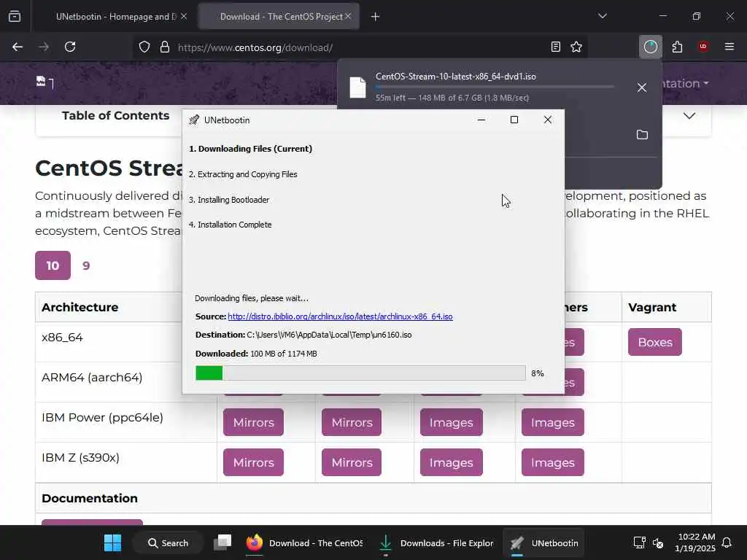The height and width of the screenshot is (560, 747).
Task: Click second Mirrors button in IBM Z row
Action: tap(352, 462)
